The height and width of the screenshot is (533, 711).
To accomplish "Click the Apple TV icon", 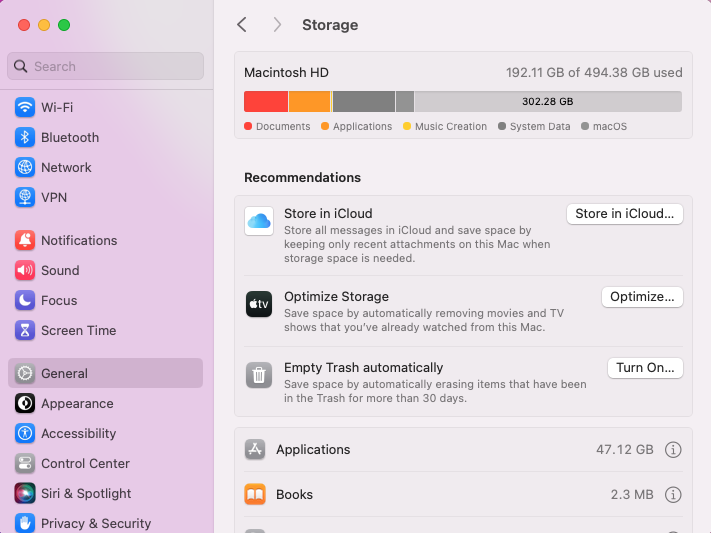I will tap(259, 304).
